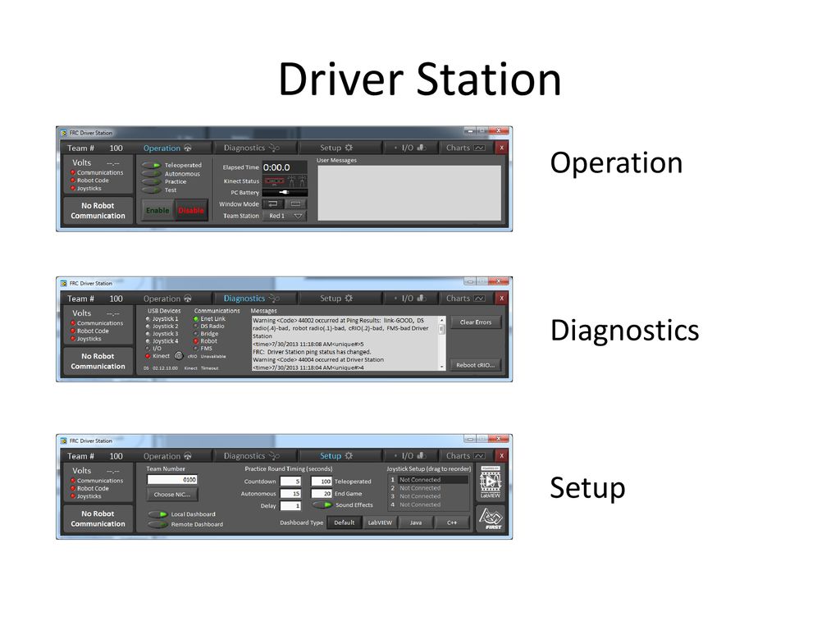Click the Team Number field showing 0100
This screenshot has height=630, width=840.
point(172,479)
